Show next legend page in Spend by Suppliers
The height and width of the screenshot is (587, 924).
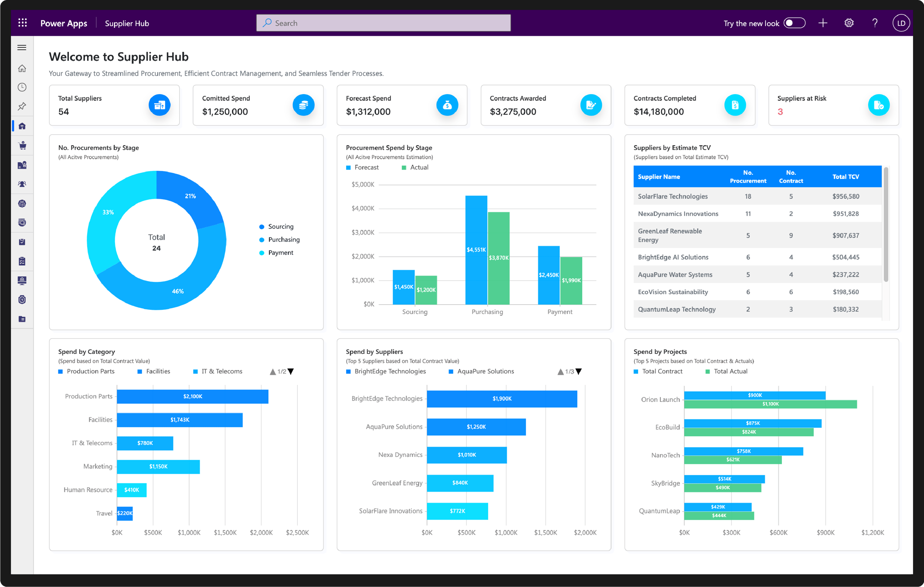point(579,372)
